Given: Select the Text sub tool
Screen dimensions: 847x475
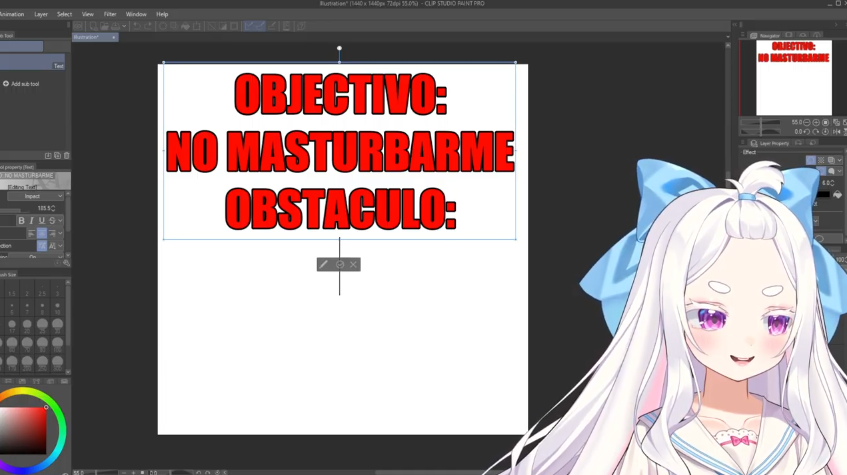Looking at the screenshot, I should (32, 62).
